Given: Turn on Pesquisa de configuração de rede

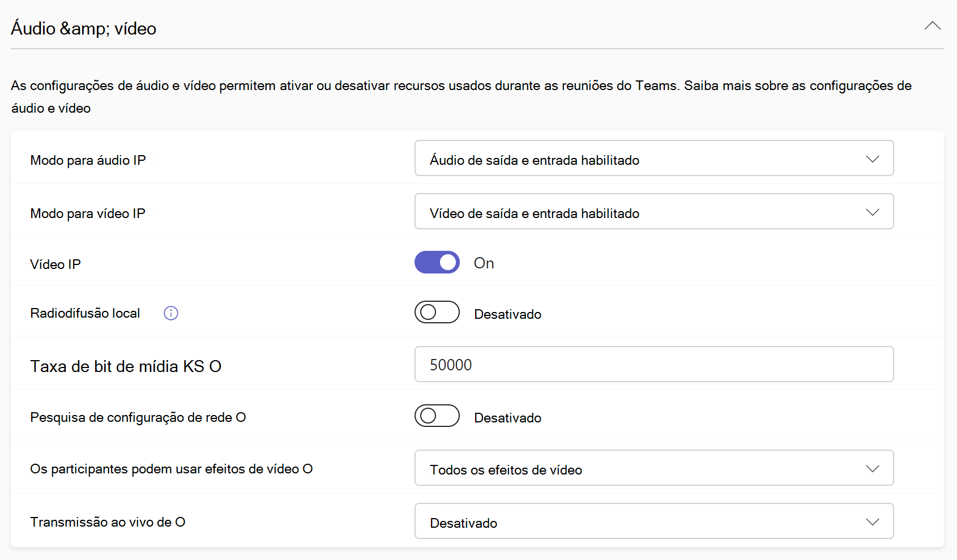Looking at the screenshot, I should (437, 416).
